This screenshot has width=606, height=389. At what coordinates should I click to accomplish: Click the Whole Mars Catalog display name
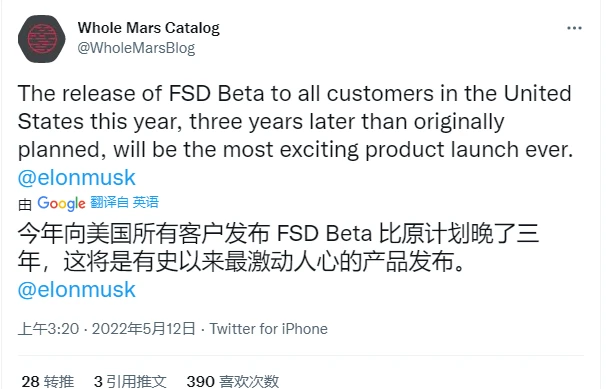(x=148, y=28)
